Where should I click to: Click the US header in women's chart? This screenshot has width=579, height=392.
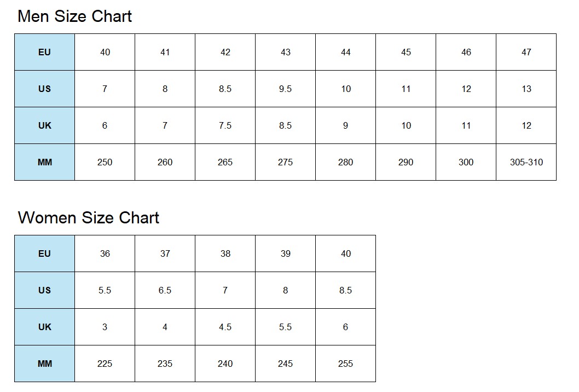point(44,291)
